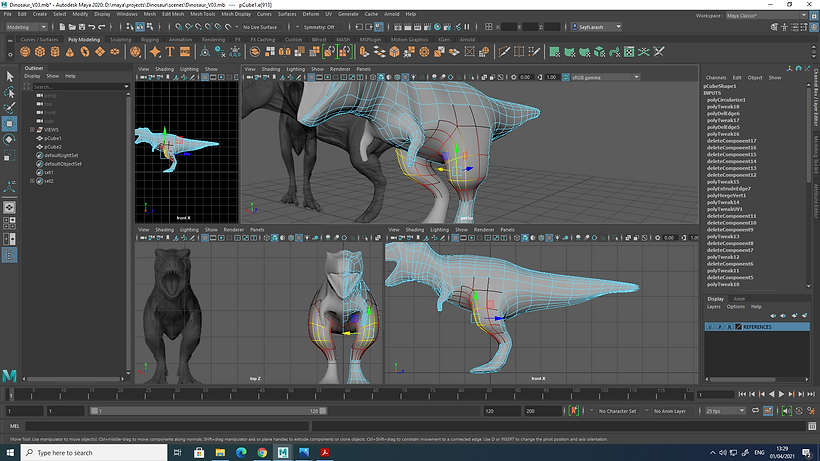This screenshot has width=820, height=461.
Task: Open the Edit Mesh menu
Action: 173,14
